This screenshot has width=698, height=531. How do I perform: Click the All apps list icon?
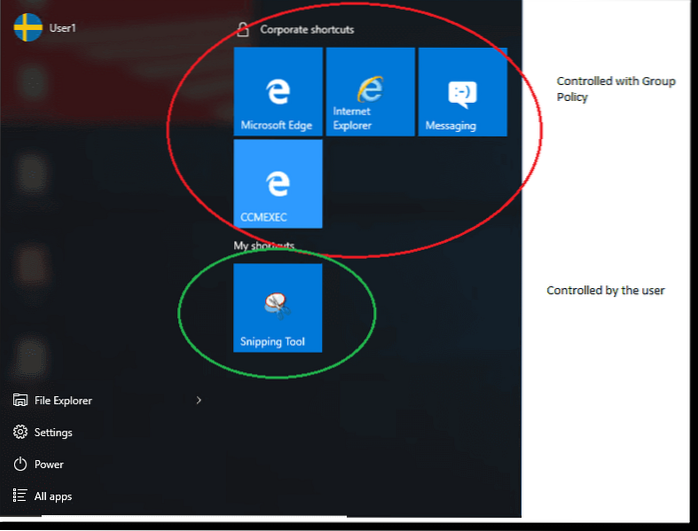click(x=20, y=496)
